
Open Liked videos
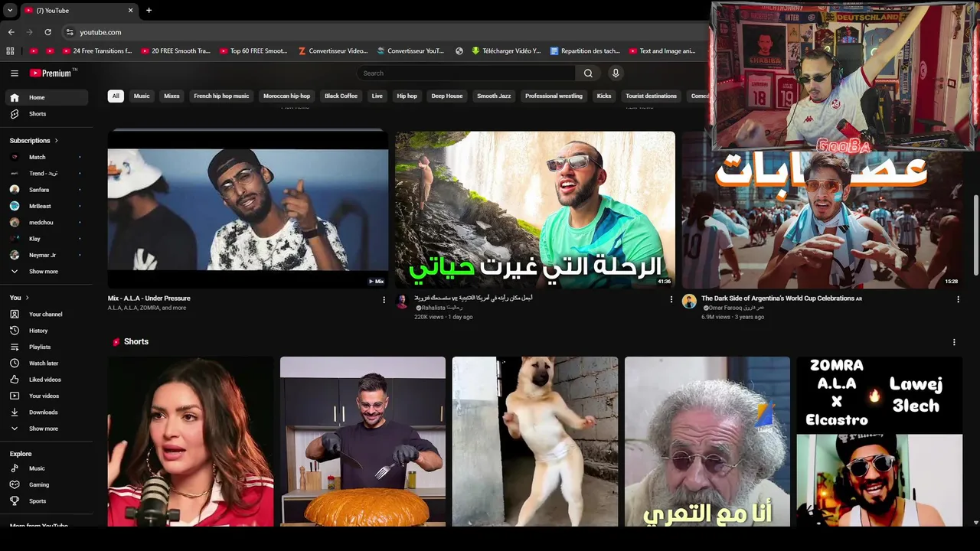pyautogui.click(x=47, y=380)
